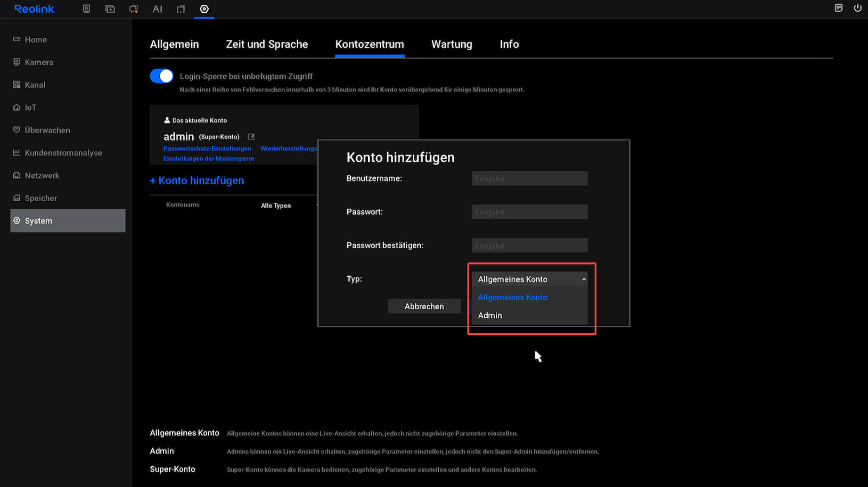Click the Super-Konto description heading
This screenshot has width=868, height=487.
point(173,469)
